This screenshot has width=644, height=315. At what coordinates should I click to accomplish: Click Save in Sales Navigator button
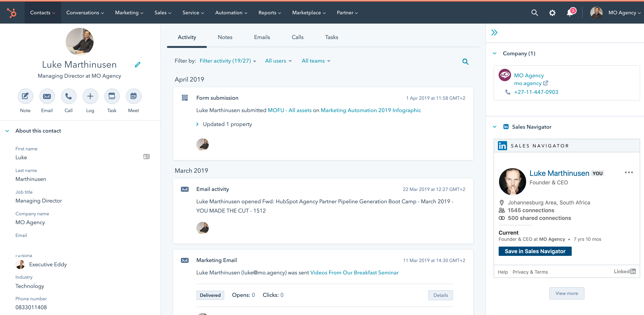pyautogui.click(x=535, y=251)
